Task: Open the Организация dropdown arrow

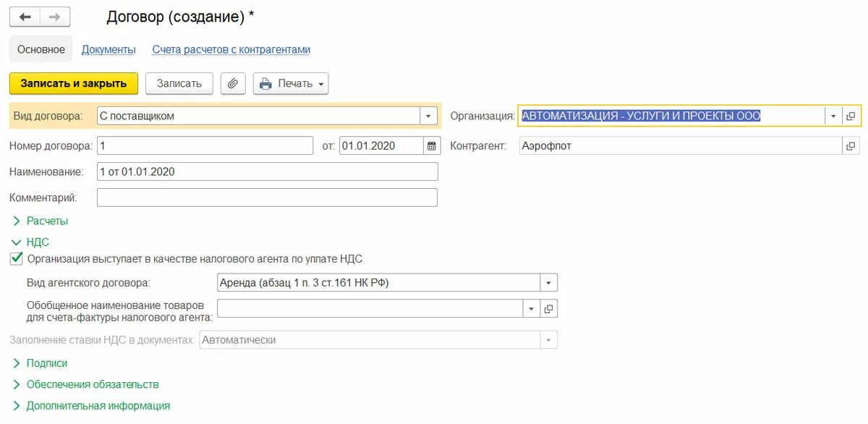Action: pos(833,116)
